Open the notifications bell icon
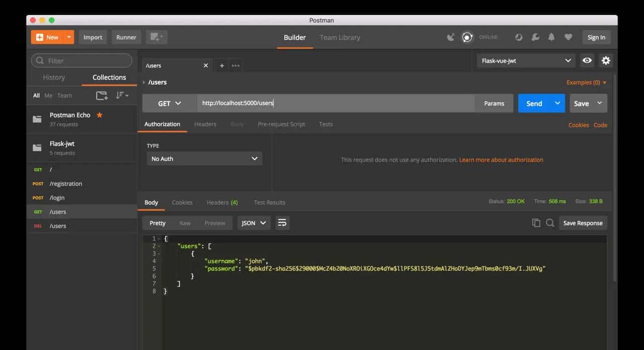644x350 pixels. [551, 37]
